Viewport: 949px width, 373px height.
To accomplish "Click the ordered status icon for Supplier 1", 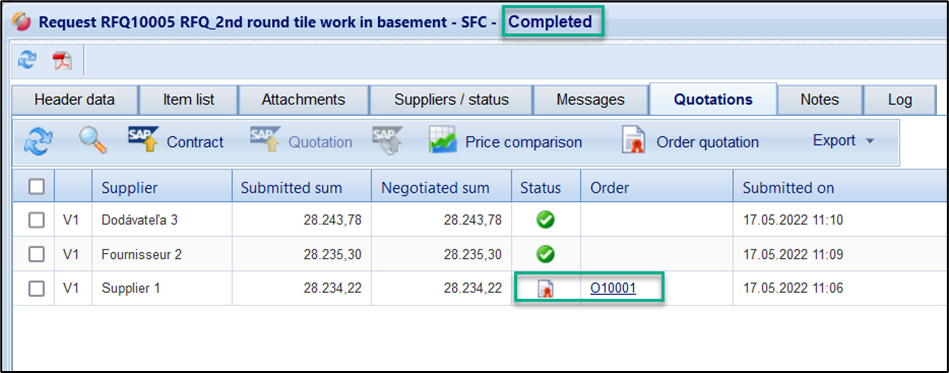I will point(546,289).
